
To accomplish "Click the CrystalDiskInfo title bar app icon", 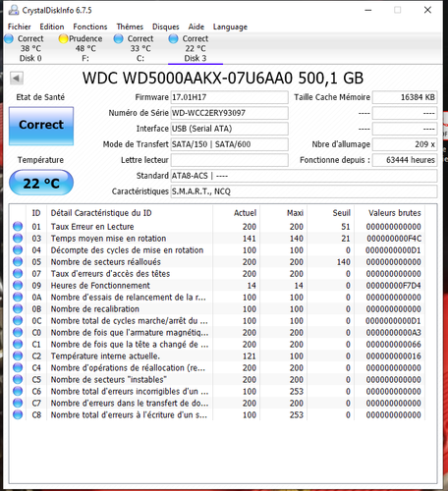I will tap(14, 10).
